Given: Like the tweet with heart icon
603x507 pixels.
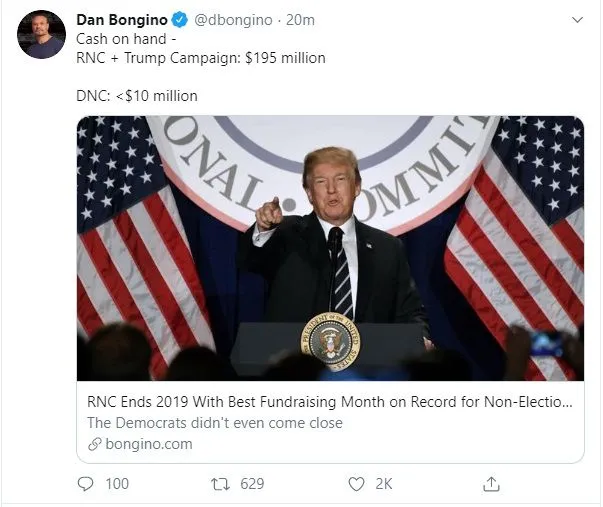Looking at the screenshot, I should point(355,484).
